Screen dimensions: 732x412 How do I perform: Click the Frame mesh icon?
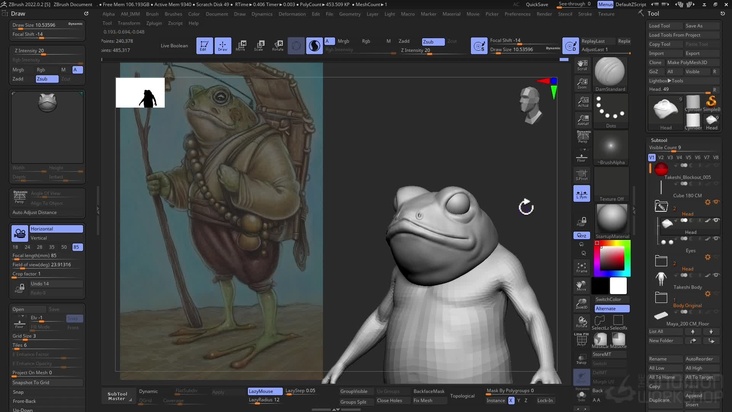[582, 267]
